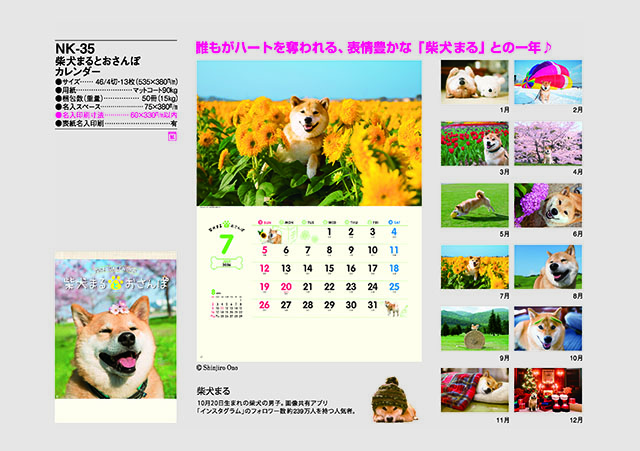Click the description line starting 10月20日生まれ
This screenshot has width=640, height=451.
(x=262, y=403)
